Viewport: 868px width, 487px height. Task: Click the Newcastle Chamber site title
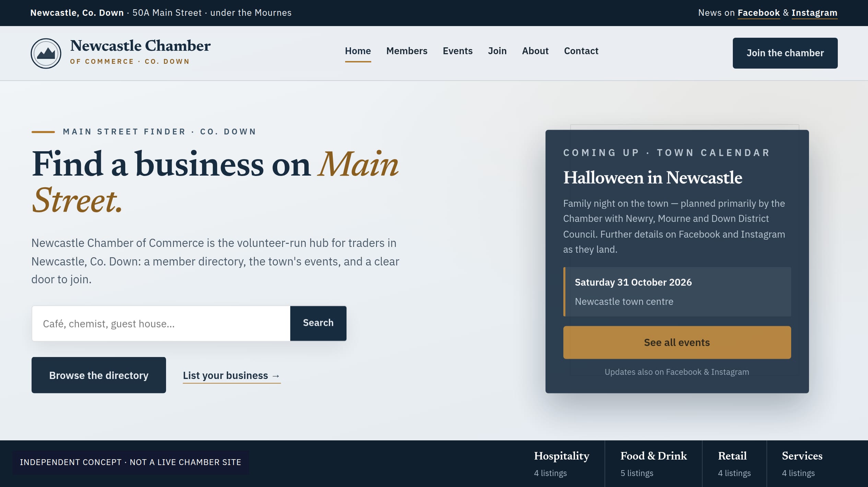click(x=140, y=46)
